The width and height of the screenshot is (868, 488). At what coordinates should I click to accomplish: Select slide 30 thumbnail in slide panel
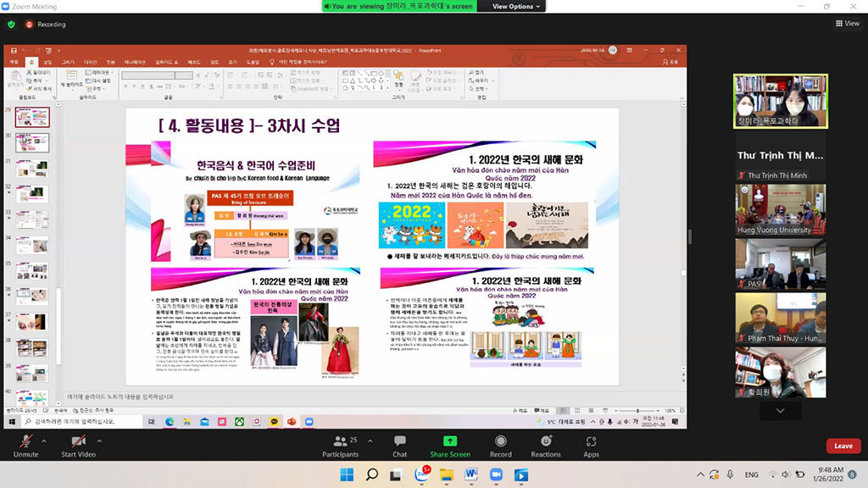32,142
